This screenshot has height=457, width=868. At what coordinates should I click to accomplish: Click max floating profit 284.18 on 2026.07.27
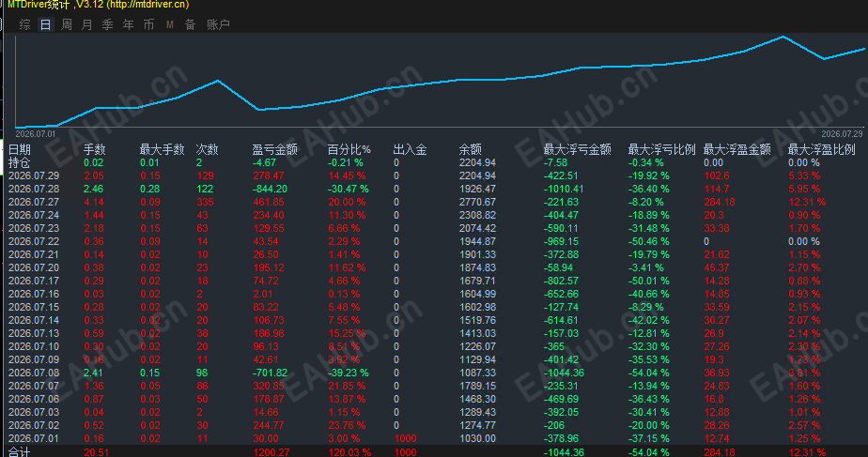[720, 202]
